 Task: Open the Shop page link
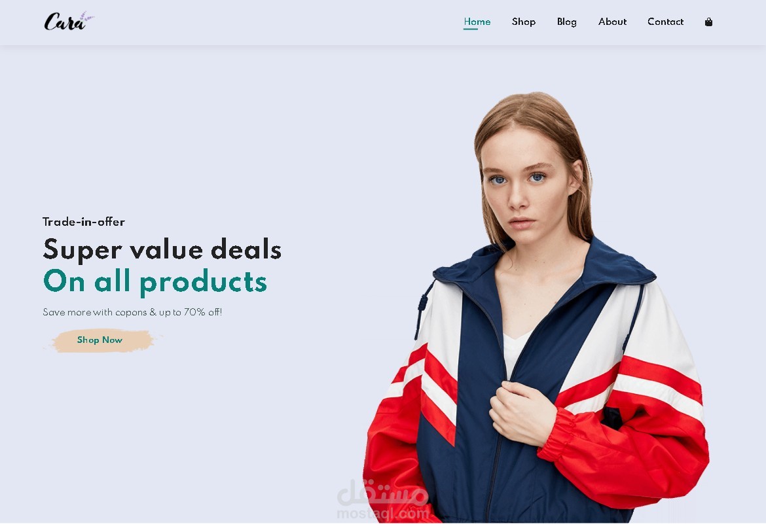[524, 22]
